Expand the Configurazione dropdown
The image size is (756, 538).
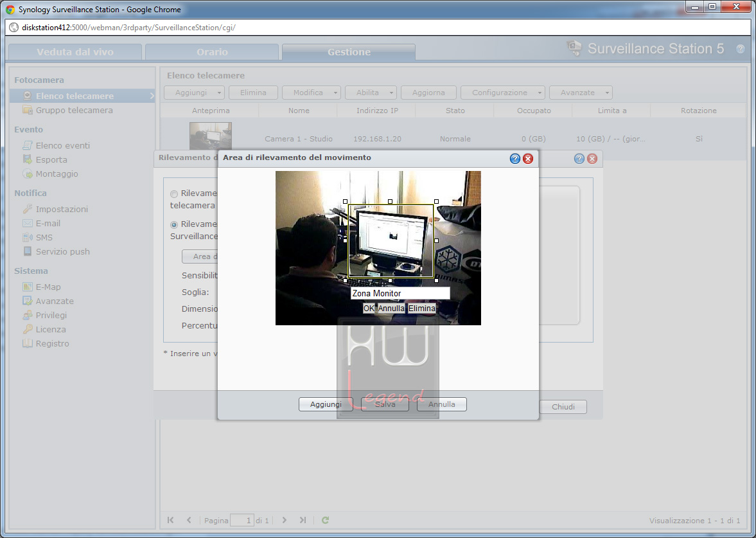(540, 93)
